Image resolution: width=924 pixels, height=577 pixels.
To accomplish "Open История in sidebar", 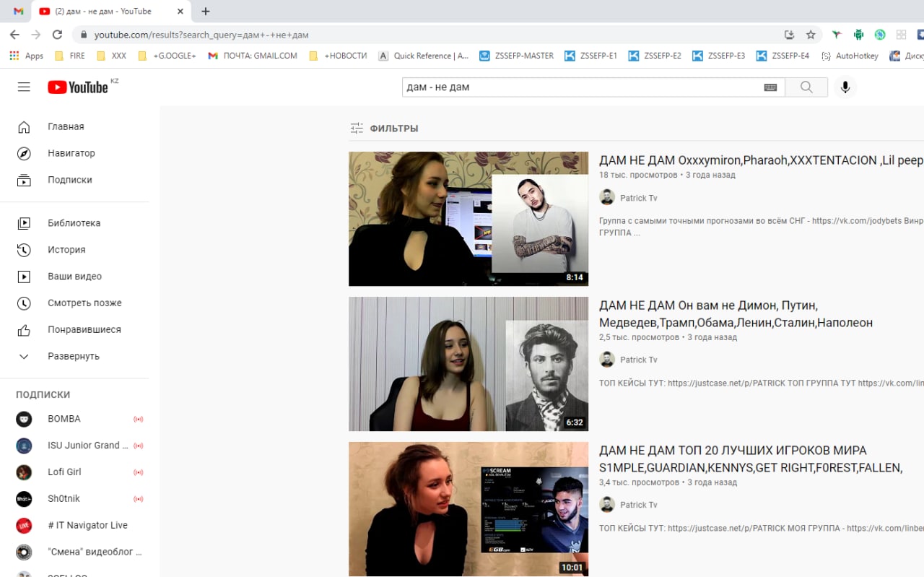I will click(74, 250).
